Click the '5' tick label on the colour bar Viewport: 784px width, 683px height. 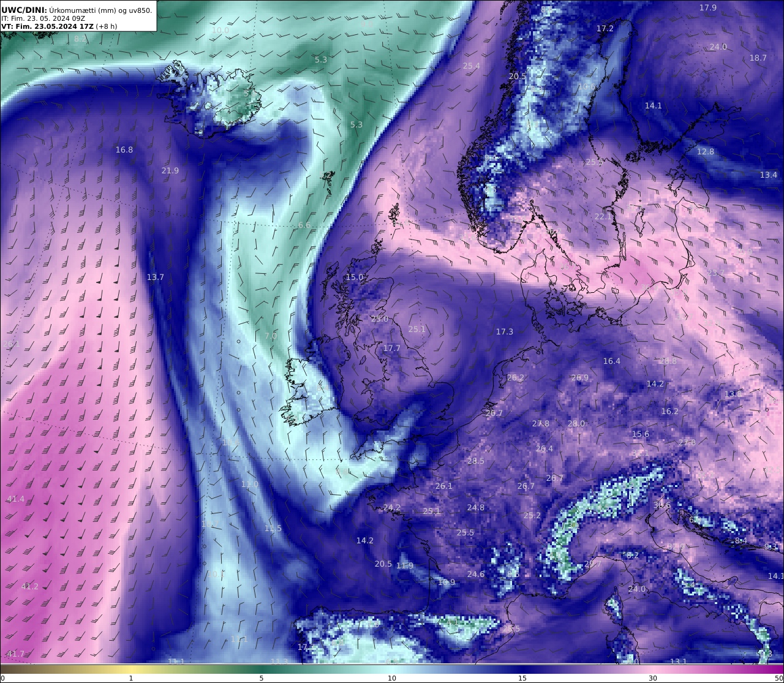(x=262, y=678)
